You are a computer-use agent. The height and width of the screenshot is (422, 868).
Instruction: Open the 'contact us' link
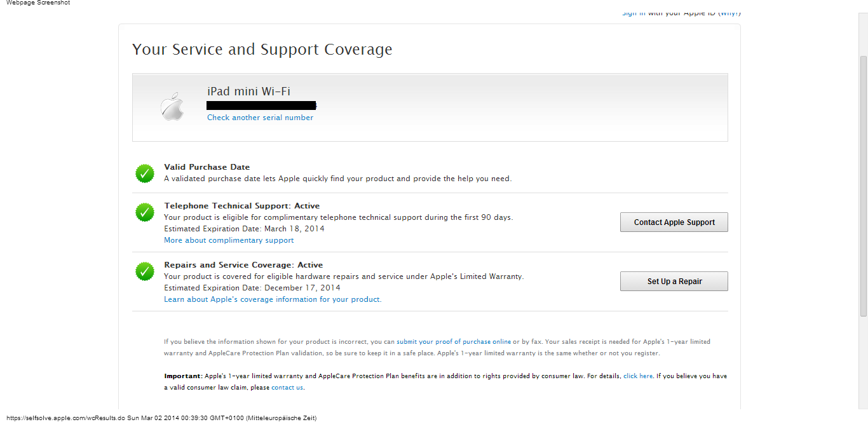[x=287, y=388]
